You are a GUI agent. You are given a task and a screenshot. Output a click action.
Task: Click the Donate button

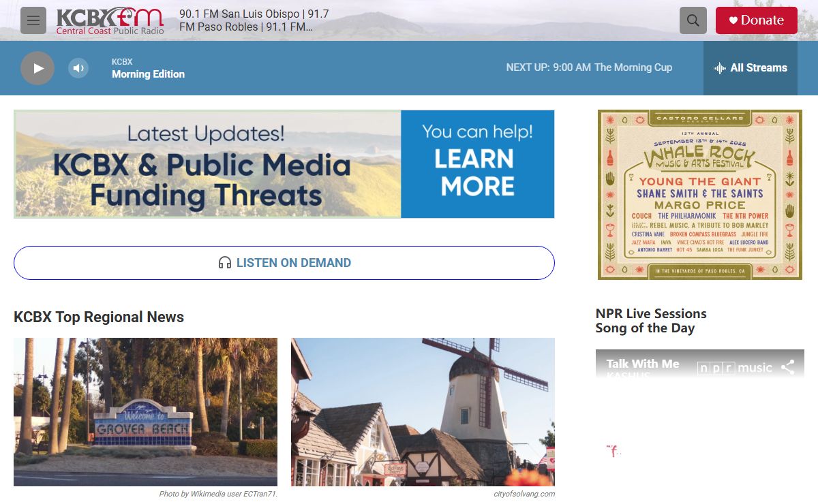click(x=757, y=20)
